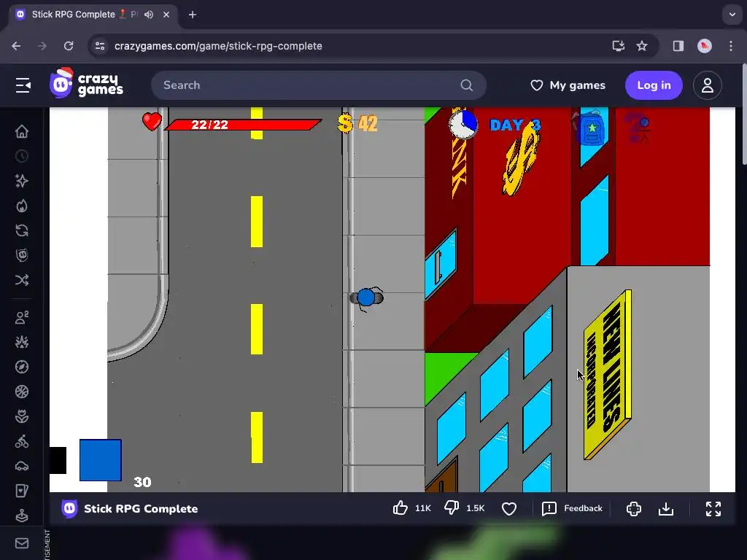Open the Feedback button
This screenshot has width=747, height=560.
click(x=572, y=508)
